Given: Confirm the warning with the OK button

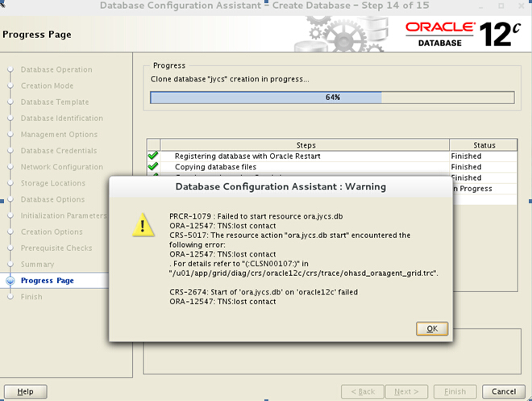Looking at the screenshot, I should pyautogui.click(x=432, y=328).
